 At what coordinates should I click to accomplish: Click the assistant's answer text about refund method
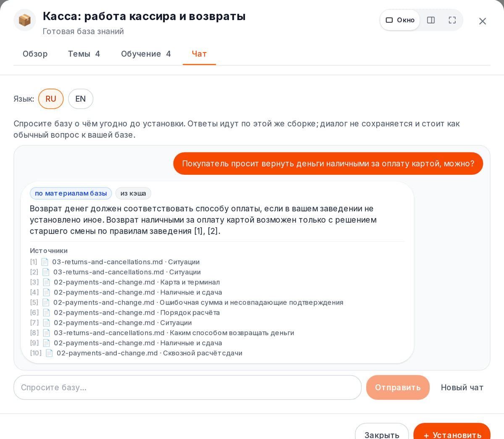[203, 220]
